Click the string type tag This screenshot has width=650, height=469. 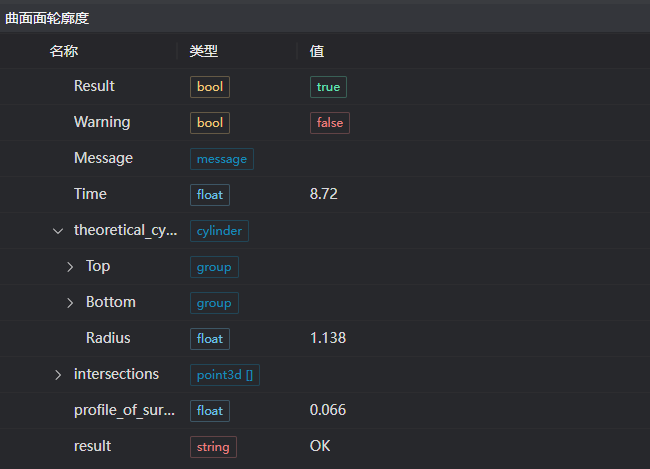tap(213, 447)
